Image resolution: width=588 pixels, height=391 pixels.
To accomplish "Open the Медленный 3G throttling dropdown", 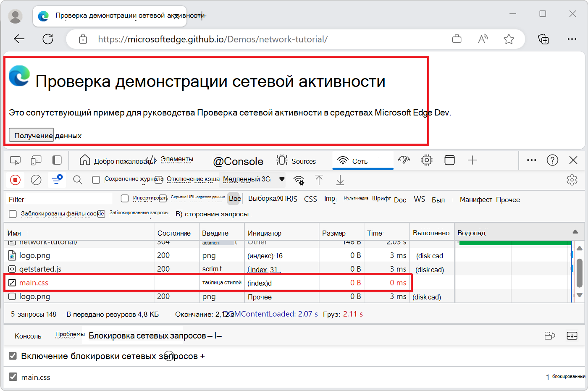I will [252, 179].
